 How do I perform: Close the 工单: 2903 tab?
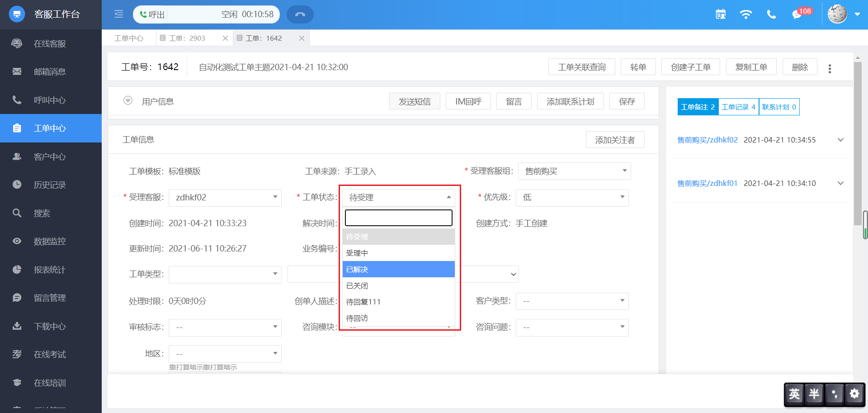(225, 38)
